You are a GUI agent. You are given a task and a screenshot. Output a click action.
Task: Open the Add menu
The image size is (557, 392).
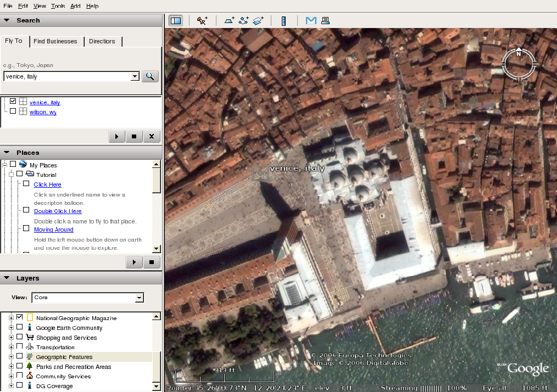[75, 5]
